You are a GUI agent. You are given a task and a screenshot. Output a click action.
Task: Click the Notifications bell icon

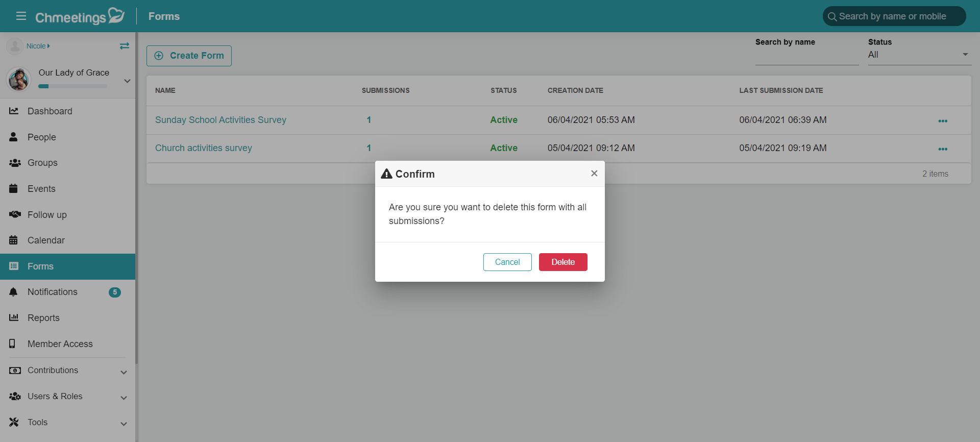13,291
